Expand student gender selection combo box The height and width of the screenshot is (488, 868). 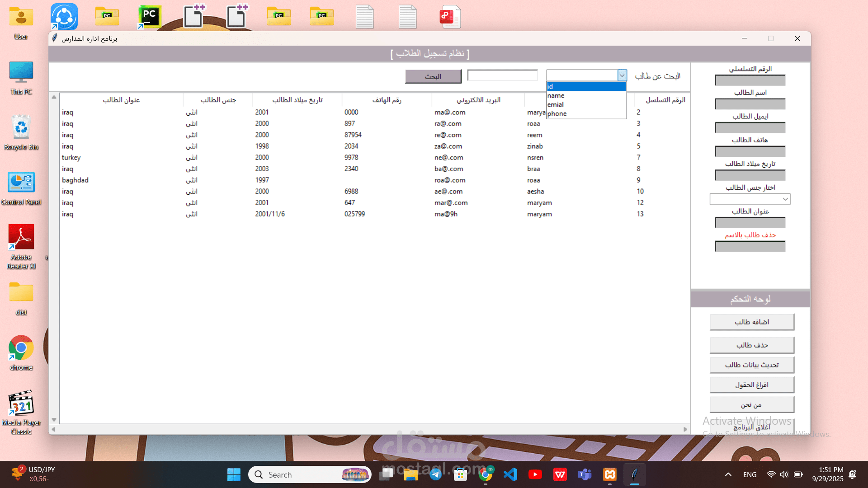[785, 199]
